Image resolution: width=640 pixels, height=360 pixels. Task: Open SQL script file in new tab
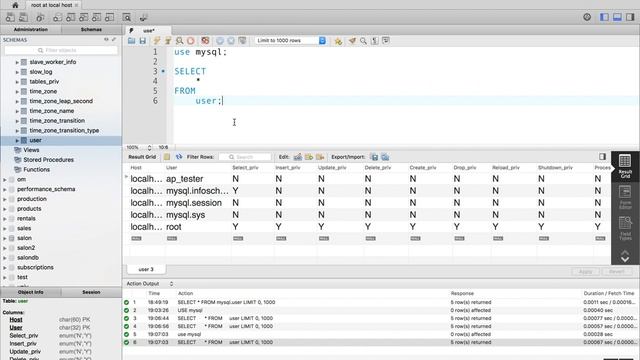pyautogui.click(x=23, y=18)
